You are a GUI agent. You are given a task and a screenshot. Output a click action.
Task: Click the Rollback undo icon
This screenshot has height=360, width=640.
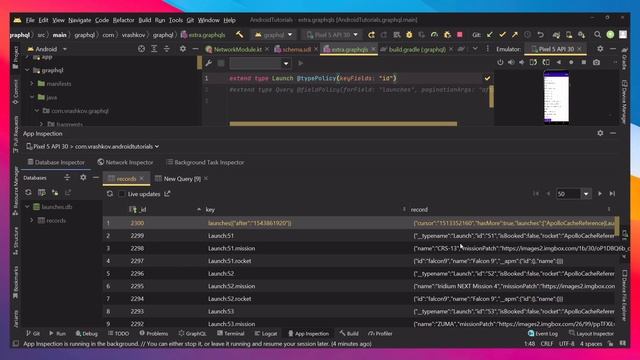(540, 35)
